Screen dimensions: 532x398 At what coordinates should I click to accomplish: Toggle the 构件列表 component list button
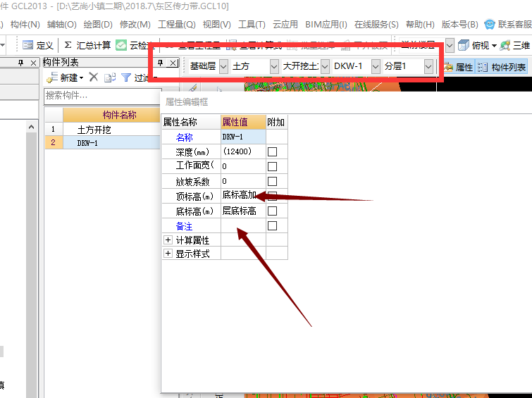(x=502, y=67)
